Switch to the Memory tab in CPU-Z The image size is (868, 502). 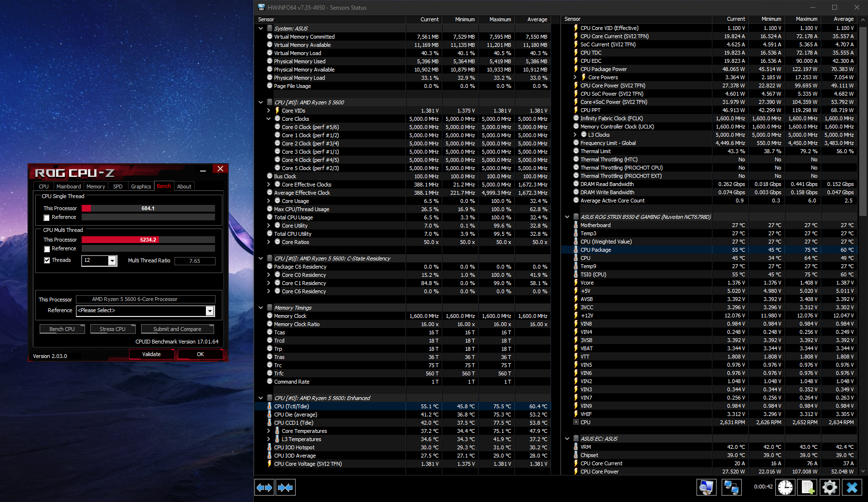[x=96, y=186]
